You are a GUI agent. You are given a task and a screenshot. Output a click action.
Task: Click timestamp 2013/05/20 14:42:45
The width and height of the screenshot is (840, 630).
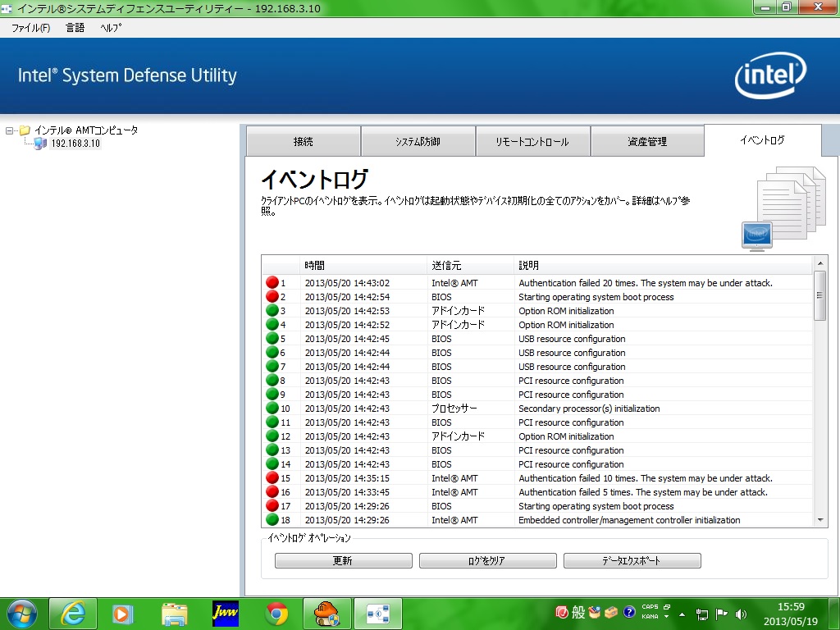tap(347, 339)
